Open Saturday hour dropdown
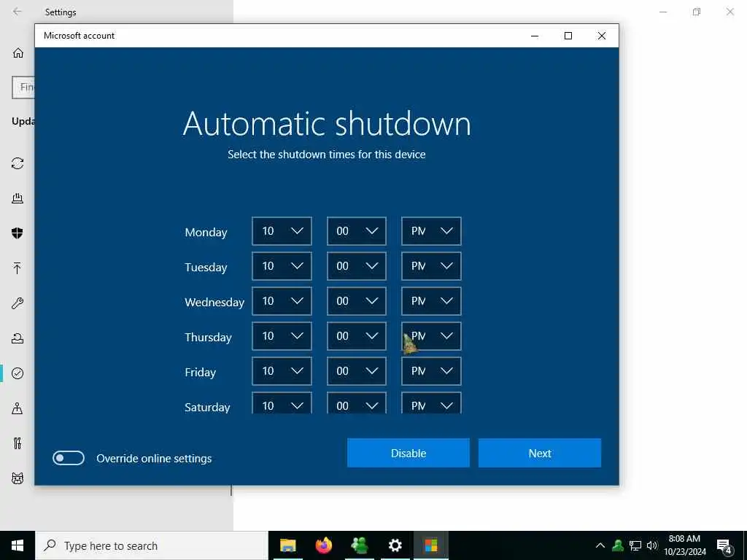 coord(282,402)
